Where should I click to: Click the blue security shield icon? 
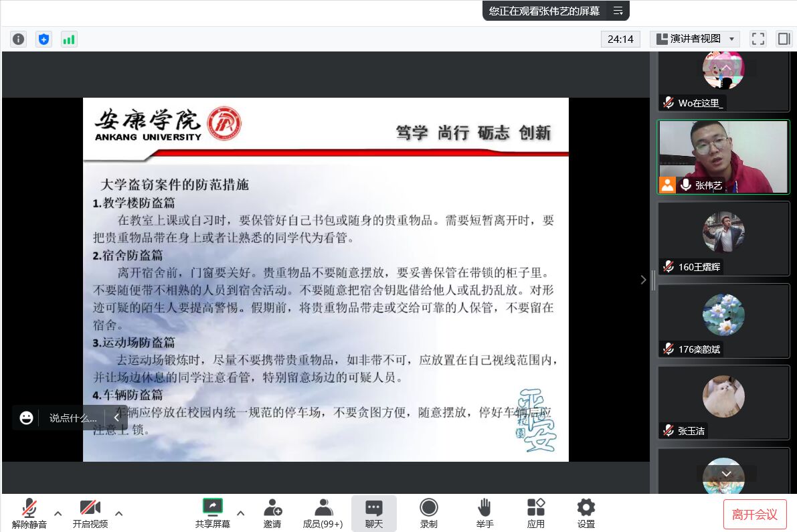pos(43,39)
